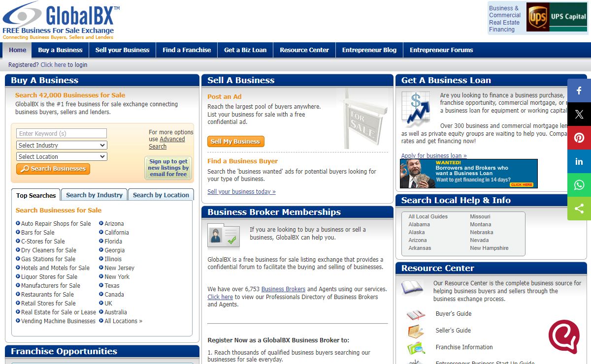This screenshot has width=591, height=364.
Task: Open Liquor Stores for Sale link
Action: click(x=49, y=277)
